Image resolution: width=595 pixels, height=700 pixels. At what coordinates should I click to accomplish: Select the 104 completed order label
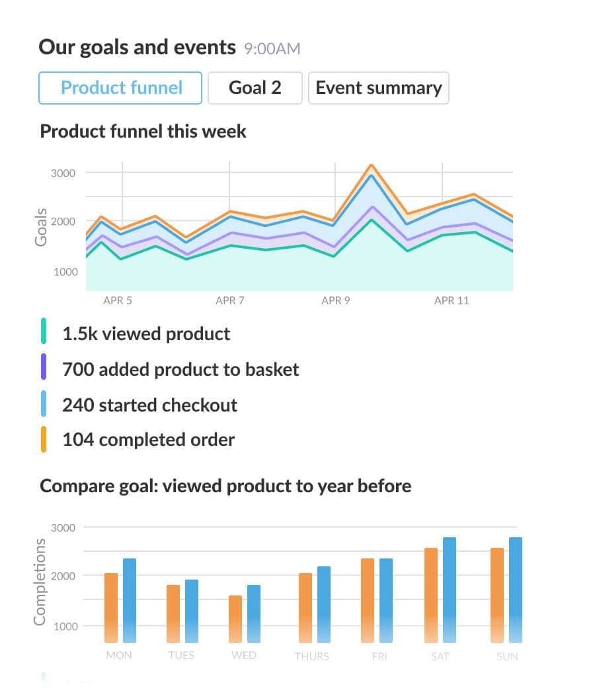(x=149, y=440)
